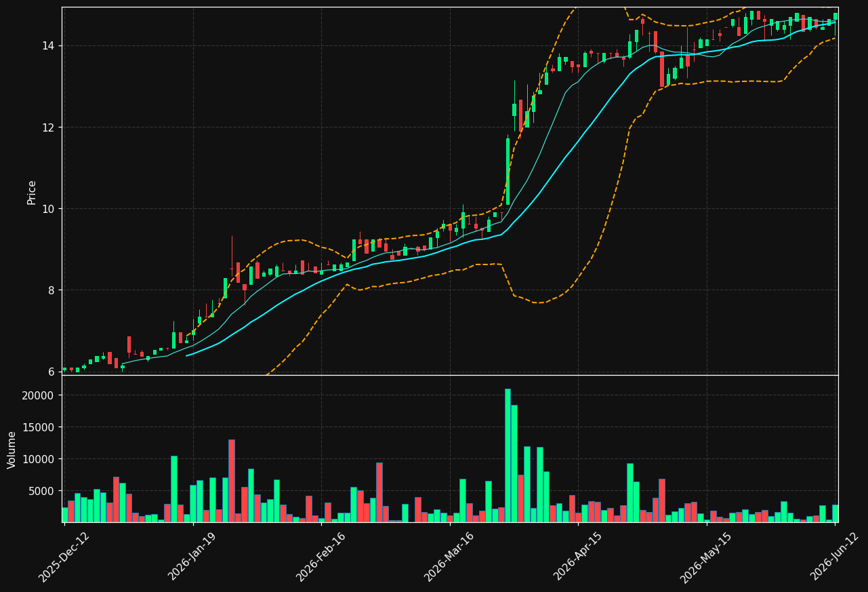Click the 2026-Feb-16 date label
Screen dimensions: 868x592
321,557
